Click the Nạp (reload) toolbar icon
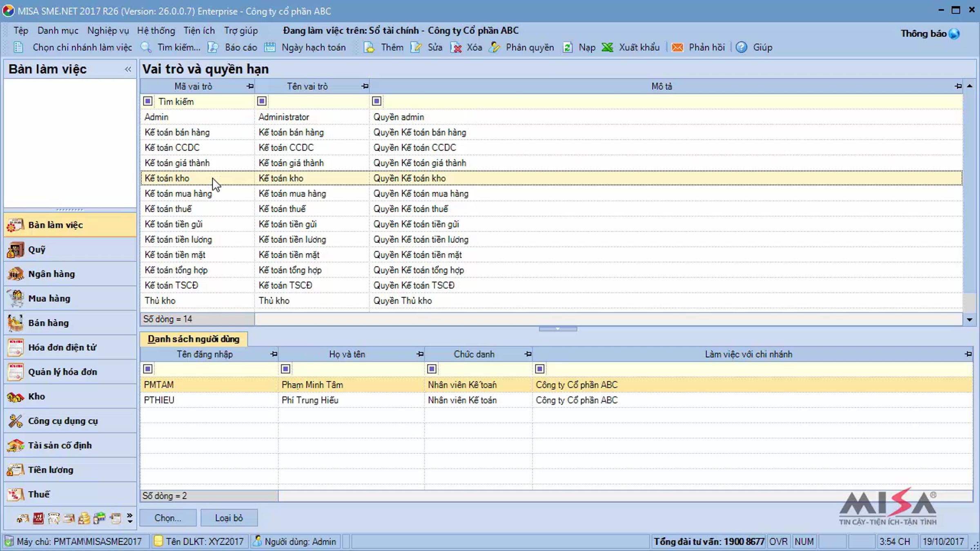This screenshot has width=980, height=551. tap(567, 47)
